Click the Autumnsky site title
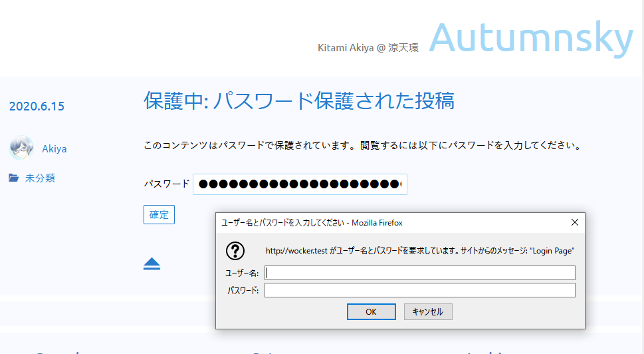Screen dimensions: 644x354 point(530,38)
